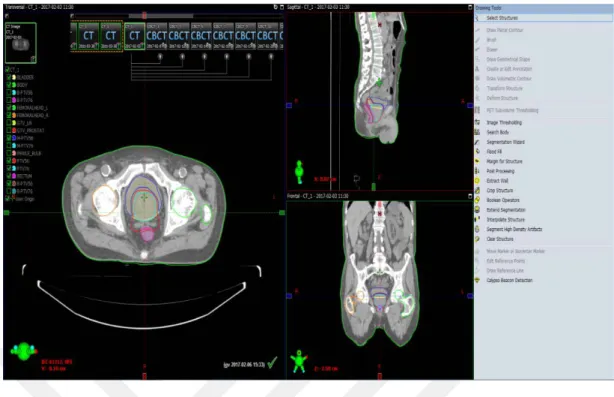Image resolution: width=614 pixels, height=397 pixels.
Task: Click the red handle on image series slider
Action: (144, 15)
